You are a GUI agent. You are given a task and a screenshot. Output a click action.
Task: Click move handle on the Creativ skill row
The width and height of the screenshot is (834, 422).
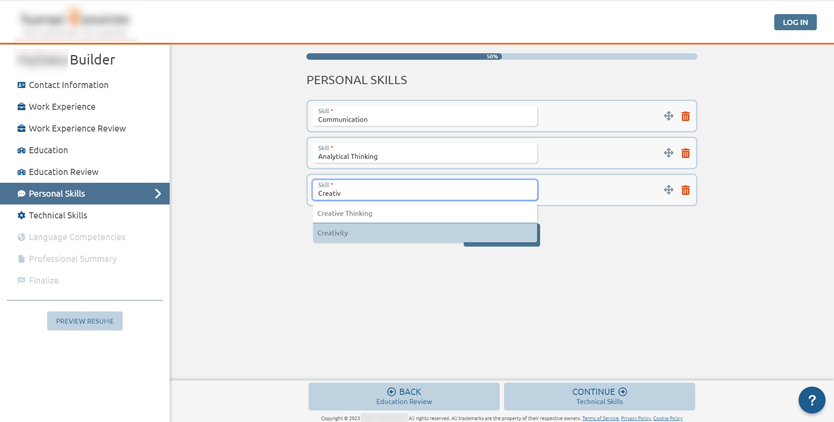(x=668, y=190)
